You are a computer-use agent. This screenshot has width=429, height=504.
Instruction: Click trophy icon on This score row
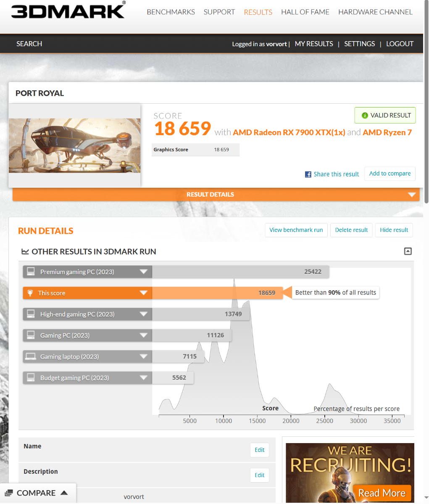click(x=30, y=293)
